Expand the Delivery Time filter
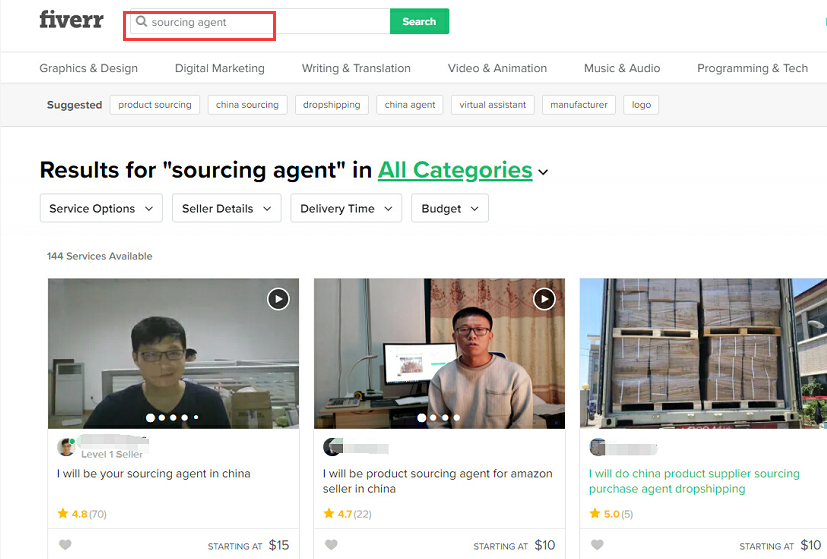Viewport: 827px width, 559px height. [346, 208]
